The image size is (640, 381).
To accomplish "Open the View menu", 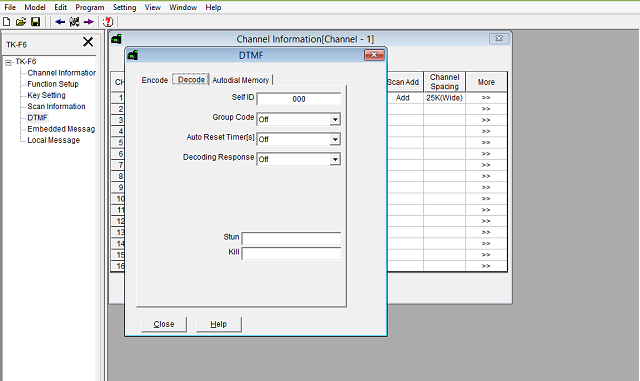I will click(x=153, y=7).
